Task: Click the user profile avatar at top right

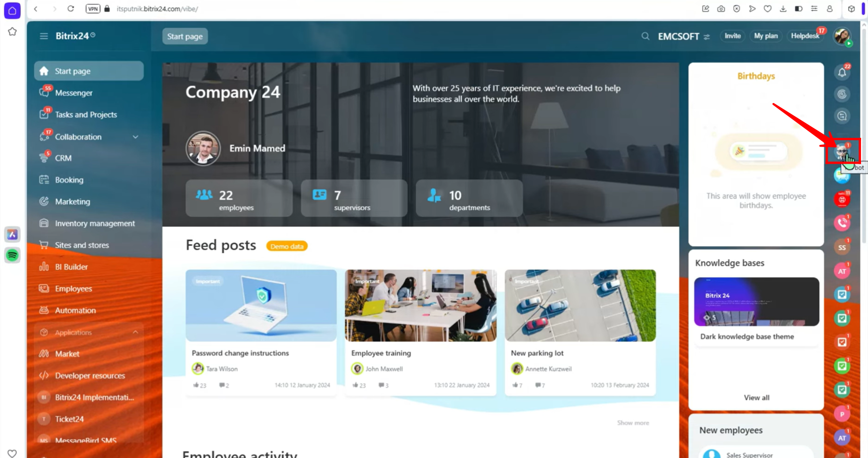Action: click(842, 36)
